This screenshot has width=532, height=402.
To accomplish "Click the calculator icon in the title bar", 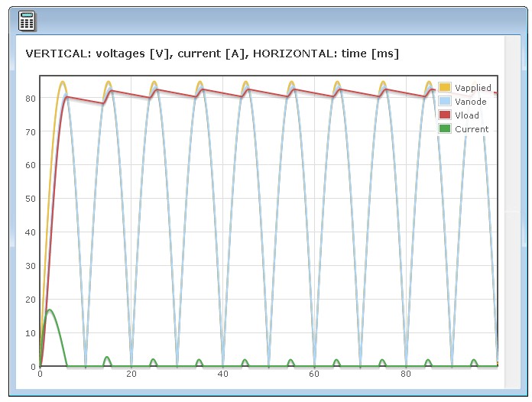I will click(x=27, y=21).
